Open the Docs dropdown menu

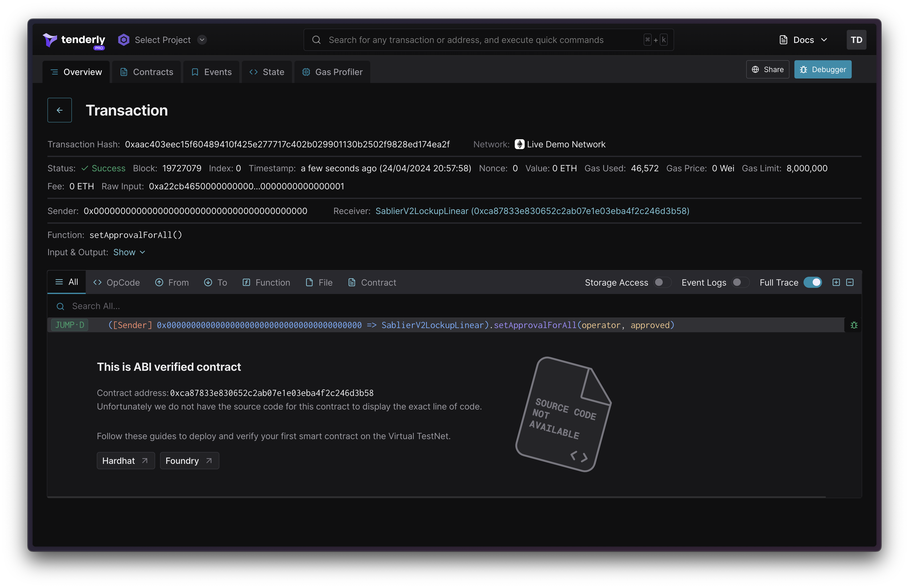point(804,40)
